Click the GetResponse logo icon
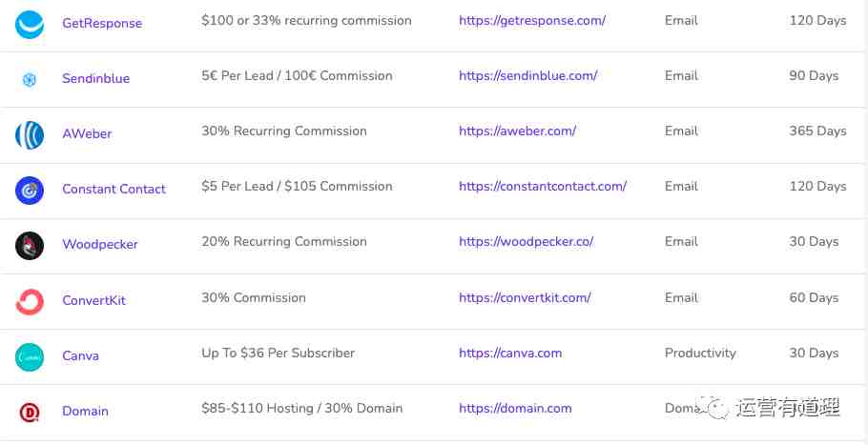The height and width of the screenshot is (445, 868). 30,25
